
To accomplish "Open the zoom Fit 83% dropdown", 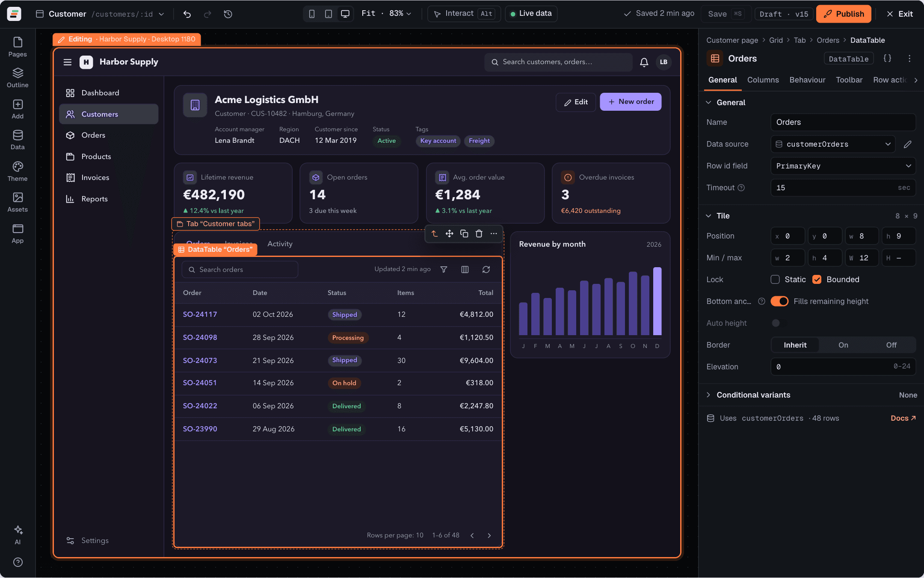I will pos(386,14).
